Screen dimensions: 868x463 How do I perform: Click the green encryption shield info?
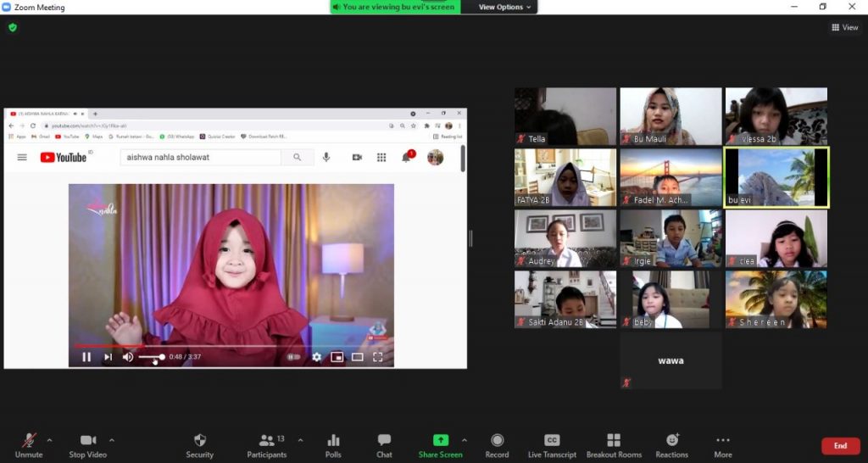pyautogui.click(x=12, y=27)
